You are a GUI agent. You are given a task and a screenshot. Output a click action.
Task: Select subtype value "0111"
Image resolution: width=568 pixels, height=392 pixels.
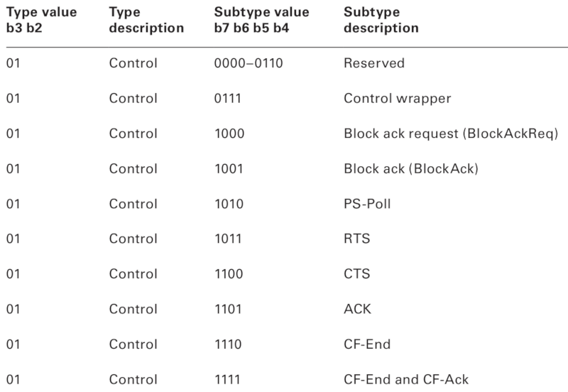click(226, 98)
